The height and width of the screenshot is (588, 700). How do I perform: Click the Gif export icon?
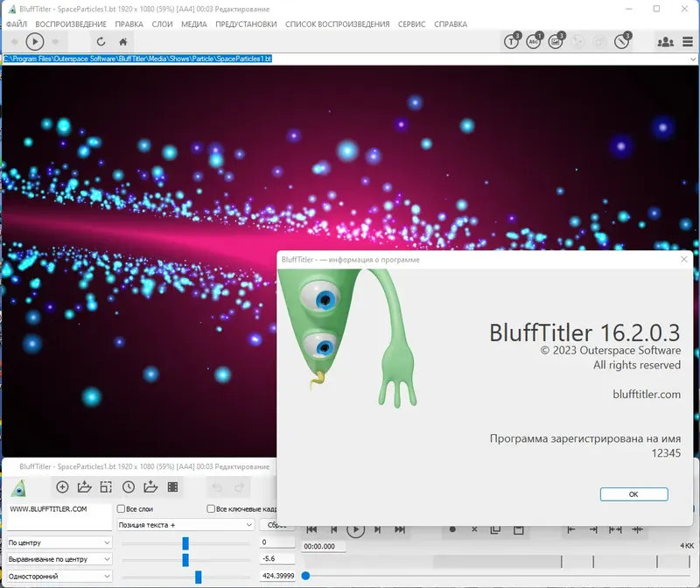click(556, 40)
